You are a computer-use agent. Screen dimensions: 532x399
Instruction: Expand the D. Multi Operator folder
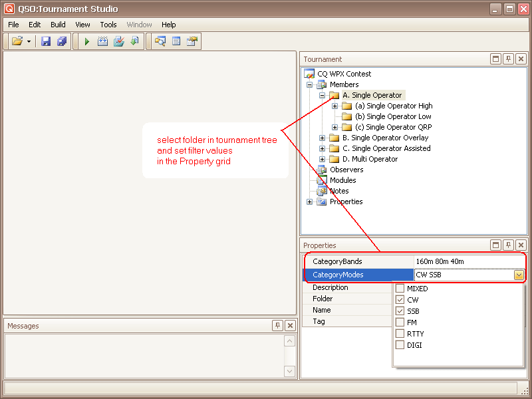coord(323,159)
